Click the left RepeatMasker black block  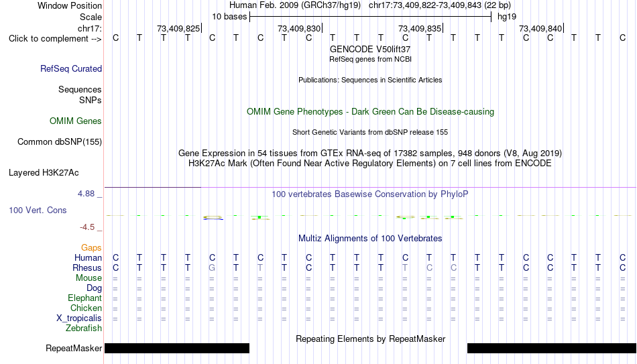[x=177, y=348]
